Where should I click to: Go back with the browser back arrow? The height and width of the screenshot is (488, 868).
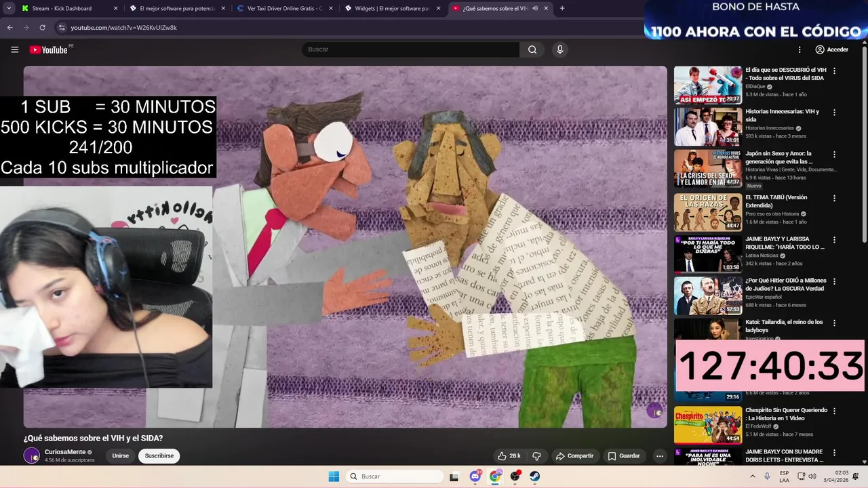tap(9, 28)
